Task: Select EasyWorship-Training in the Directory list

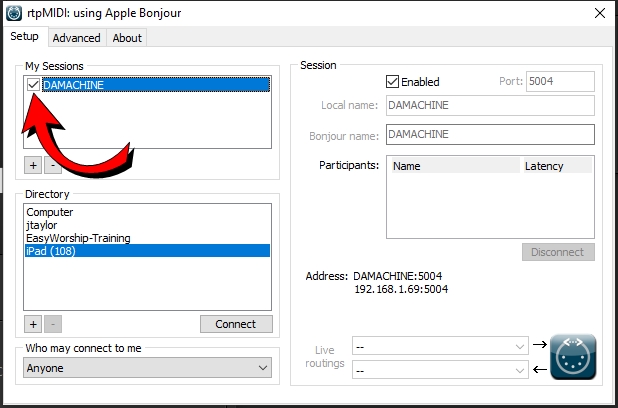Action: point(147,238)
